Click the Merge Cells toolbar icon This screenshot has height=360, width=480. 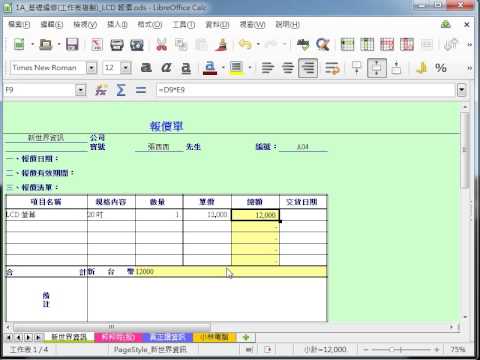click(x=427, y=44)
